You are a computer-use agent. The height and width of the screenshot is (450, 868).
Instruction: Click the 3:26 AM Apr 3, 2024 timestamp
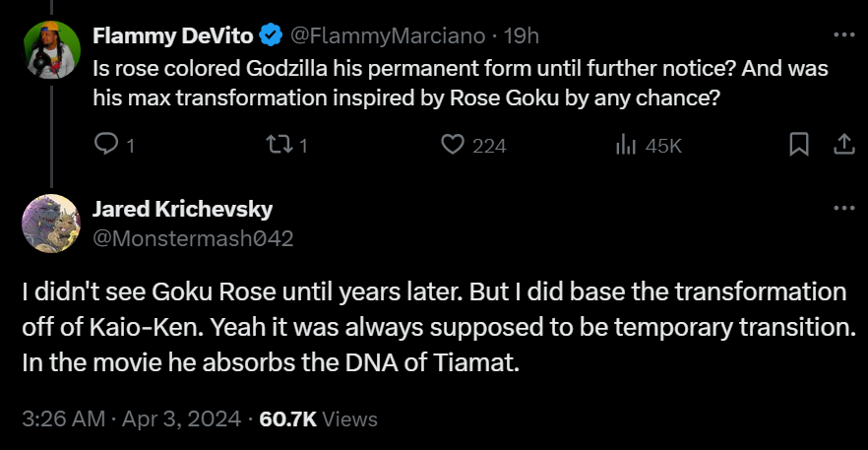[131, 418]
